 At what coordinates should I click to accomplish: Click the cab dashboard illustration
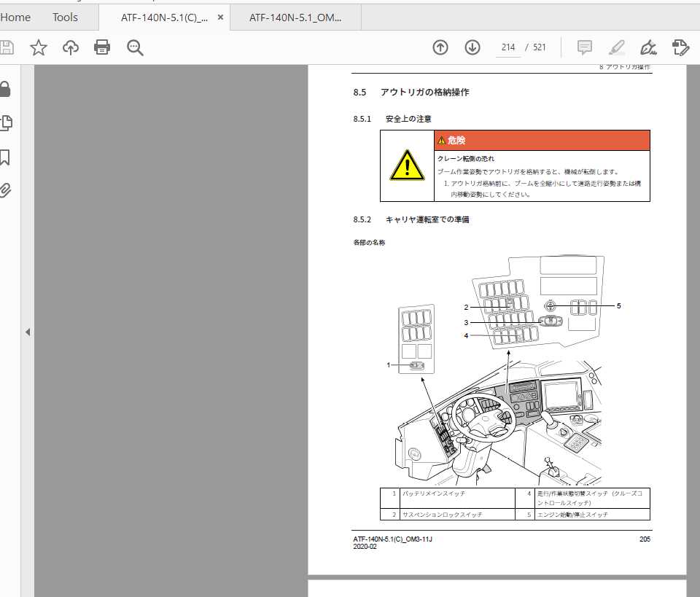(499, 423)
